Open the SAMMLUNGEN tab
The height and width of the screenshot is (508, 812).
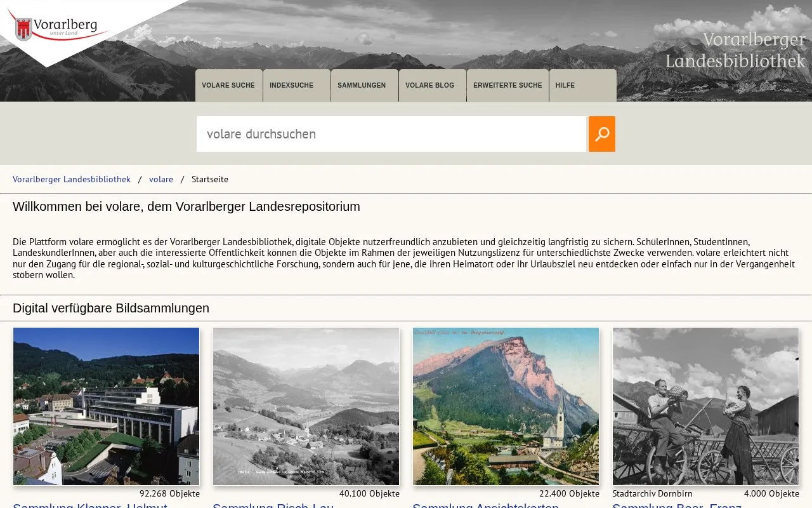click(364, 85)
